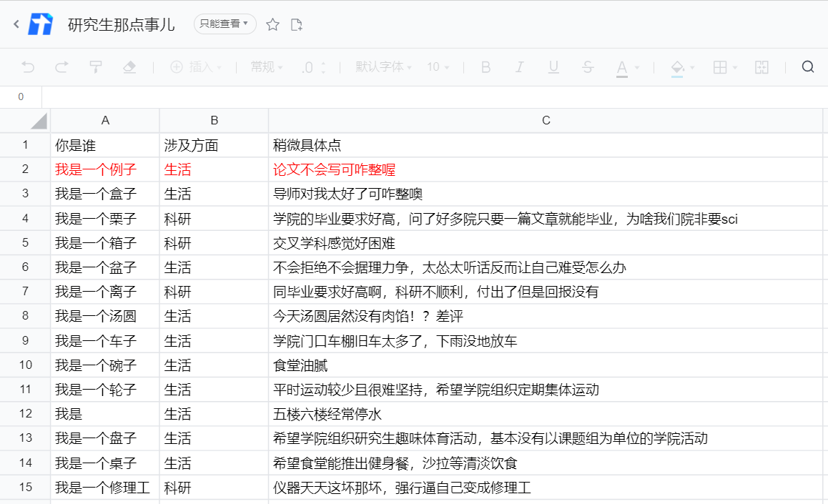This screenshot has width=828, height=504.
Task: Open the font color picker
Action: coord(623,66)
